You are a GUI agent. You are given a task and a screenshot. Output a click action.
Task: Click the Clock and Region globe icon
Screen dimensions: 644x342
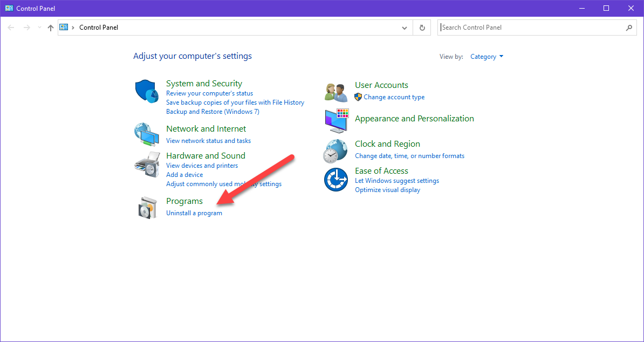coord(337,151)
